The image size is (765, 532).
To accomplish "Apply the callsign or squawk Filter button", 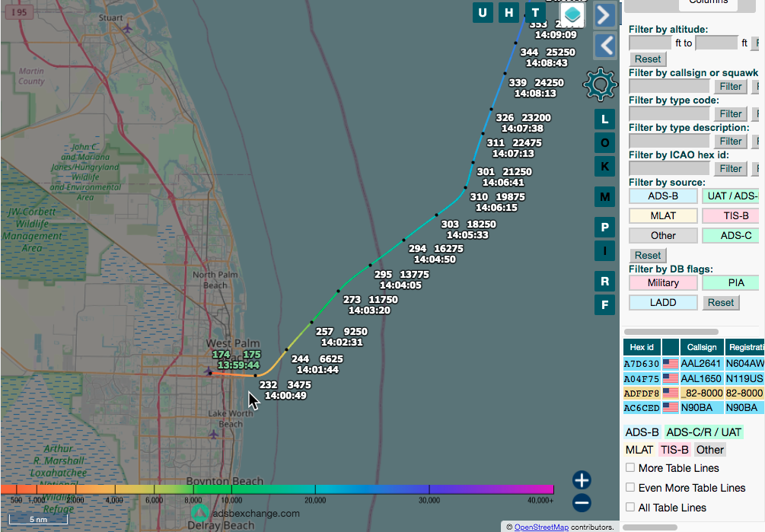I will (x=730, y=86).
